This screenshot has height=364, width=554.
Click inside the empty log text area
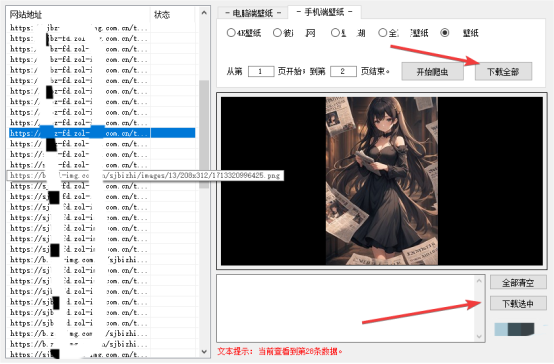[x=346, y=309]
